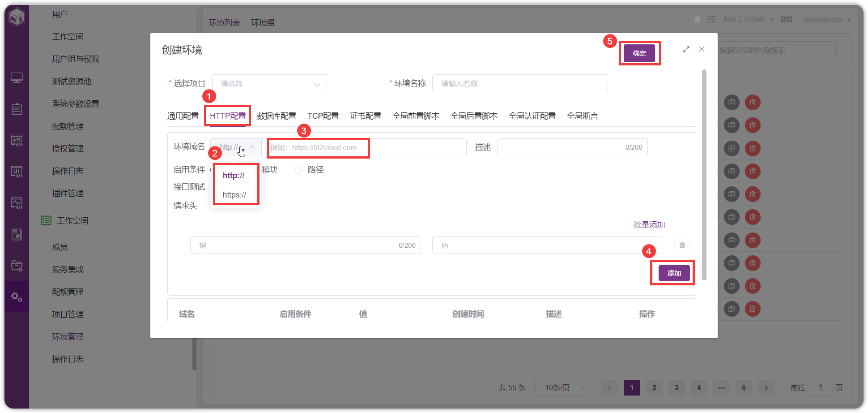Screen dimensions: 868x413
Task: Click the notification bell icon
Action: pyautogui.click(x=697, y=19)
